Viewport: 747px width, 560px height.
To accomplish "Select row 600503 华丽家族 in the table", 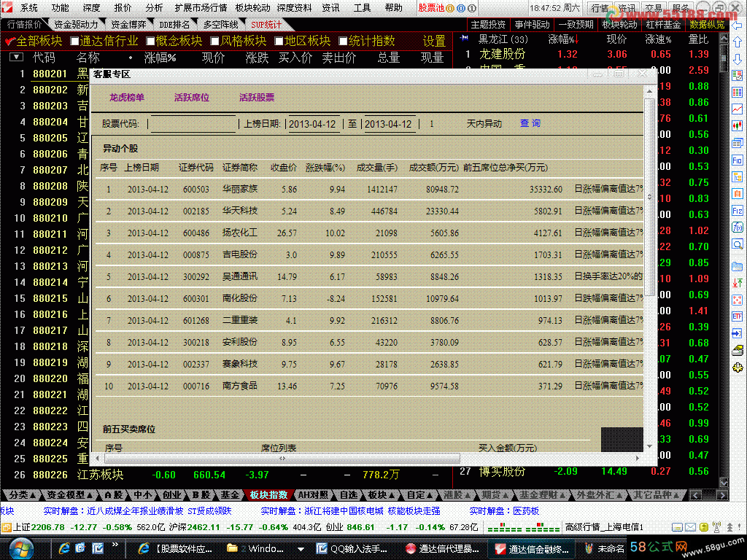I will pyautogui.click(x=369, y=190).
